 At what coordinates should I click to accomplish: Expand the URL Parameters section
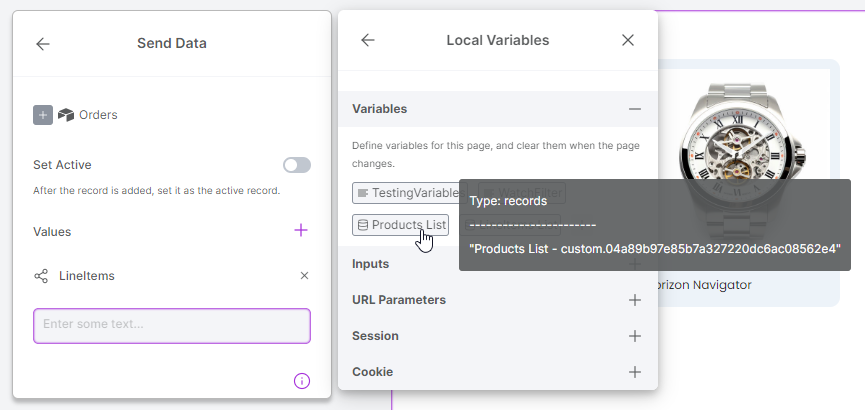click(635, 300)
